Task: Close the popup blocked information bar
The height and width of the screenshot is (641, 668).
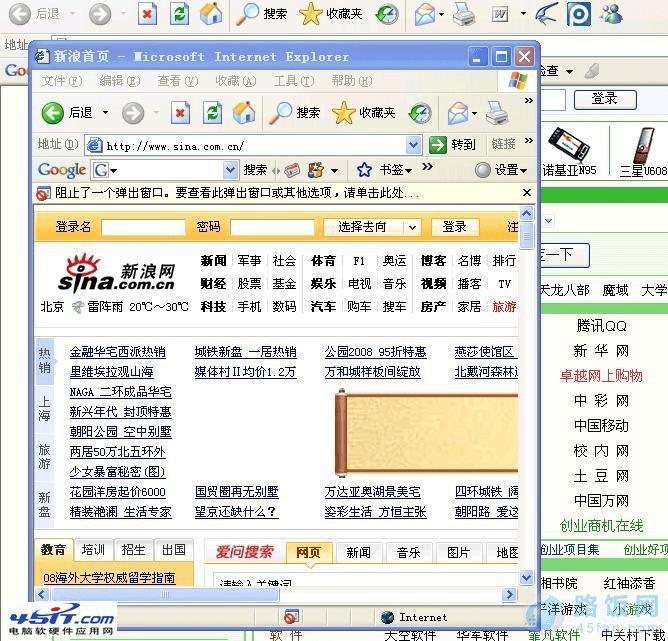Action: (x=527, y=193)
